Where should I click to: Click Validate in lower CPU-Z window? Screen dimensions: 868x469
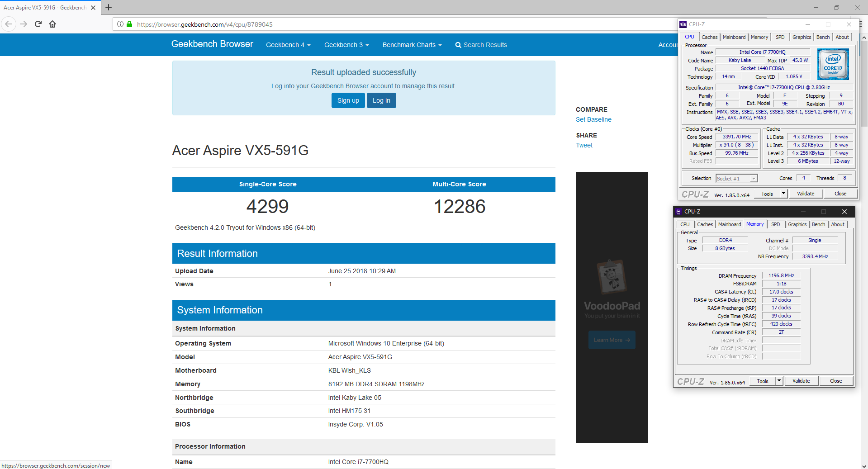pyautogui.click(x=801, y=381)
